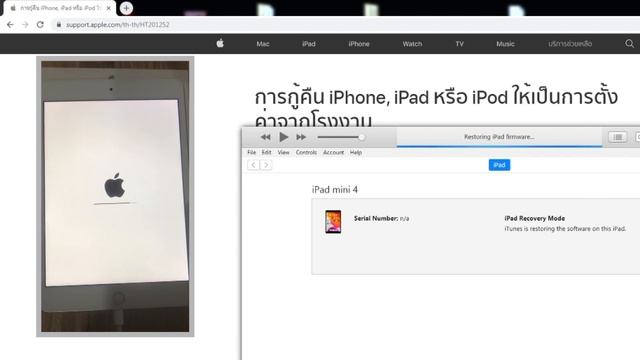This screenshot has width=640, height=360.
Task: Click the iTunes is restoring software text
Action: coord(565,229)
